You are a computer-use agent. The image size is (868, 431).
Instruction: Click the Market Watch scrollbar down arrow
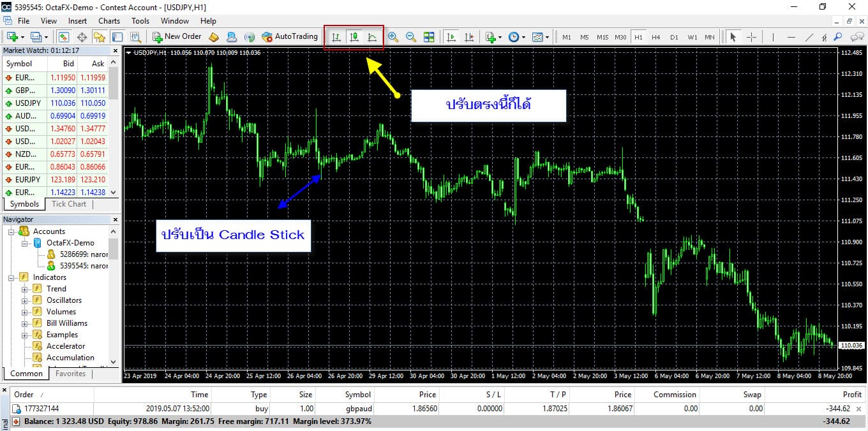click(114, 192)
